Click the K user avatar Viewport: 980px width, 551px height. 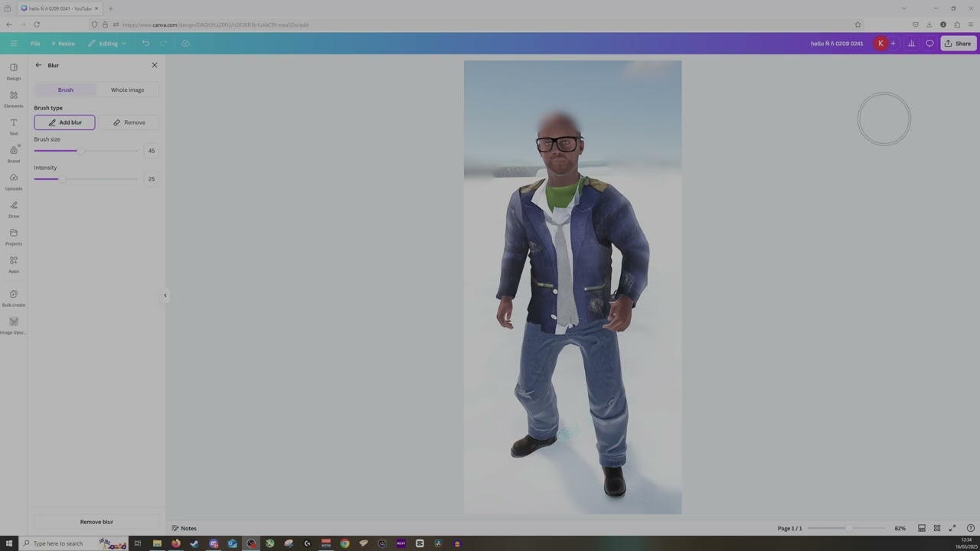click(x=880, y=44)
